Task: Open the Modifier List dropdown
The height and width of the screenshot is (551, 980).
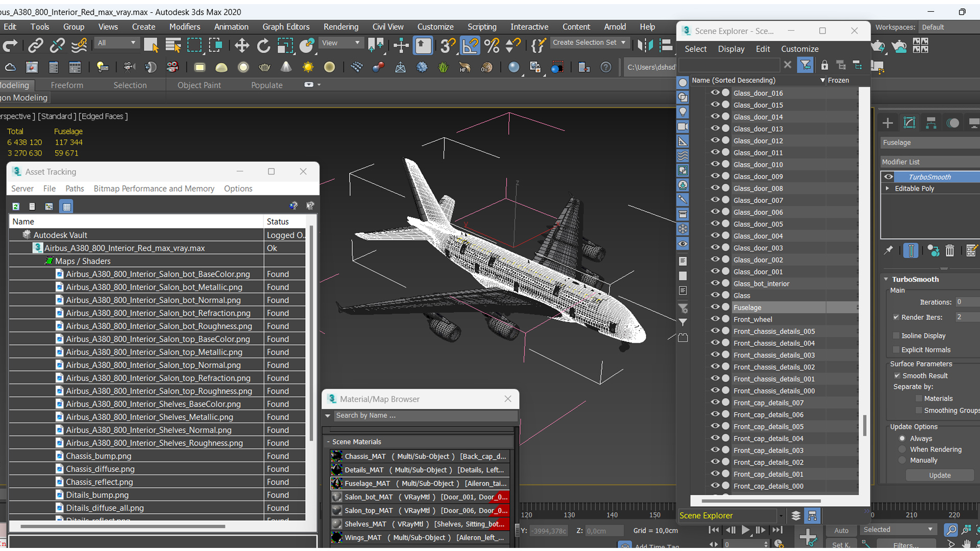Action: coord(930,162)
